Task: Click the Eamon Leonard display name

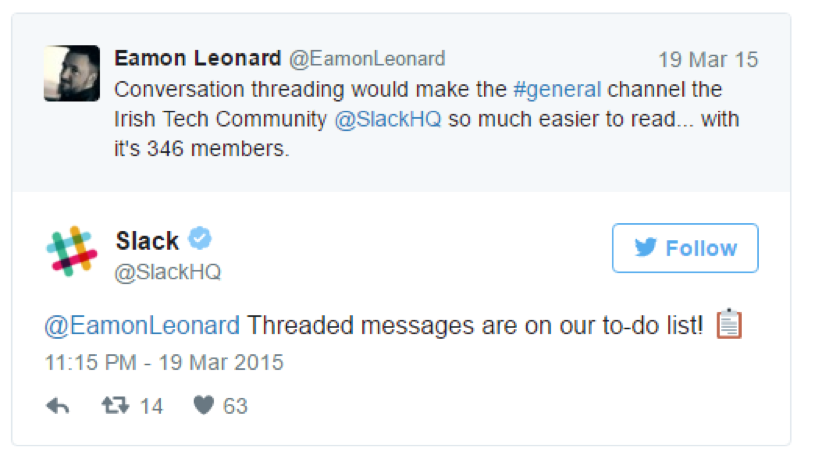Action: coord(198,58)
